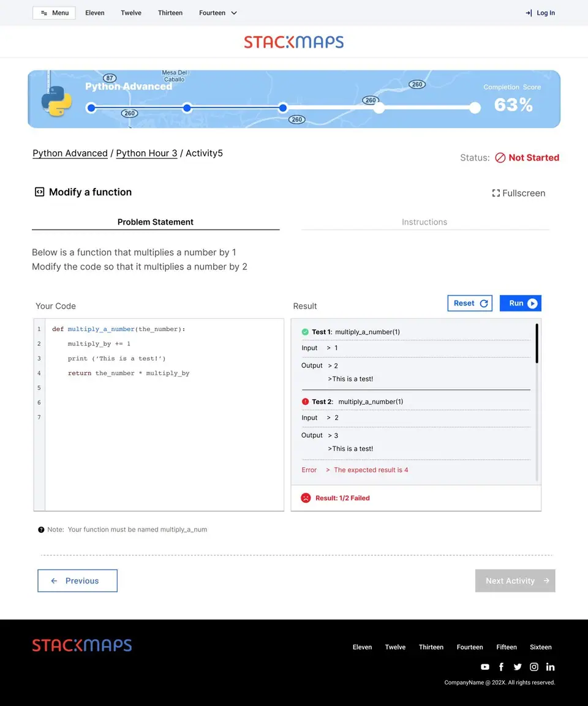588x706 pixels.
Task: Open the footer Thirteen link
Action: click(x=431, y=647)
